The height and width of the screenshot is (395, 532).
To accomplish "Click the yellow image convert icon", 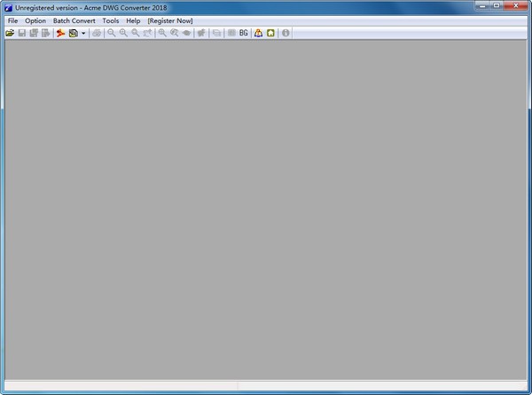I will point(73,33).
